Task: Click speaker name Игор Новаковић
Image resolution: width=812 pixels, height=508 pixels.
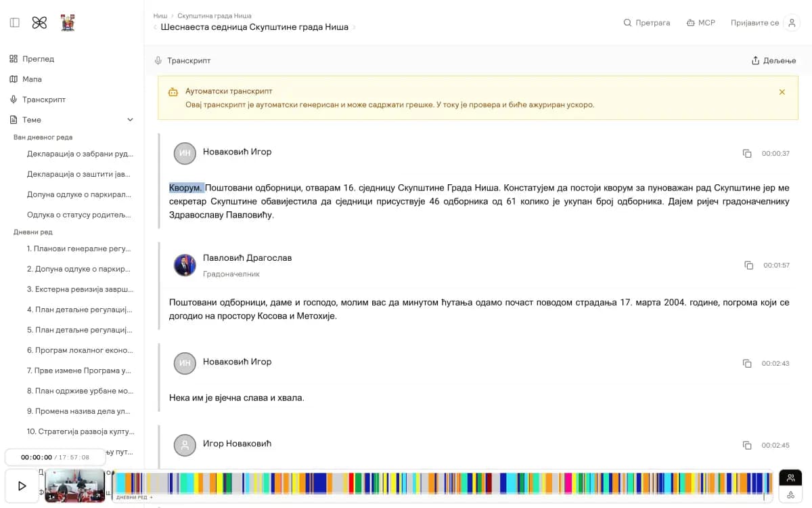Action: 237,444
